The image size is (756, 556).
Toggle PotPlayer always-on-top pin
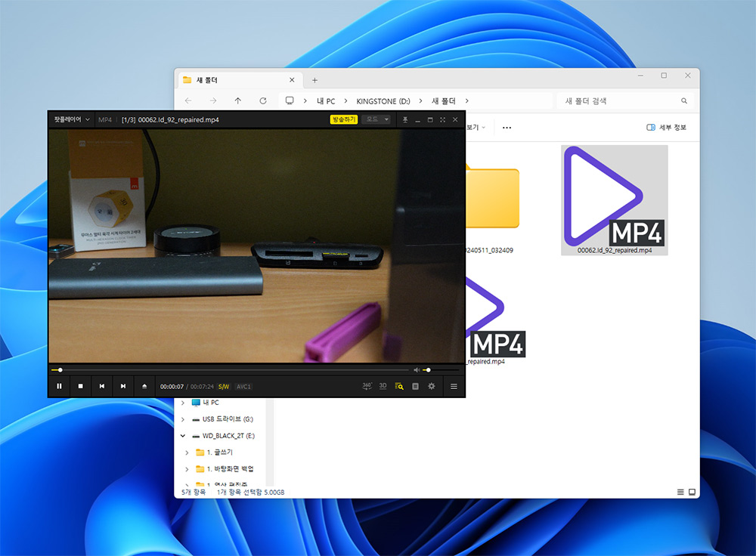click(405, 119)
